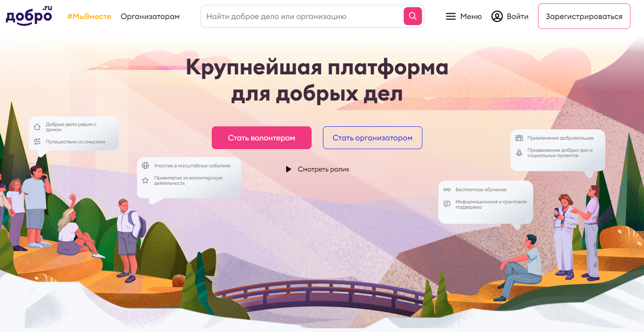Click the play triangle next to Смотреть ролик
Viewport: 644px width, 332px height.
(288, 169)
